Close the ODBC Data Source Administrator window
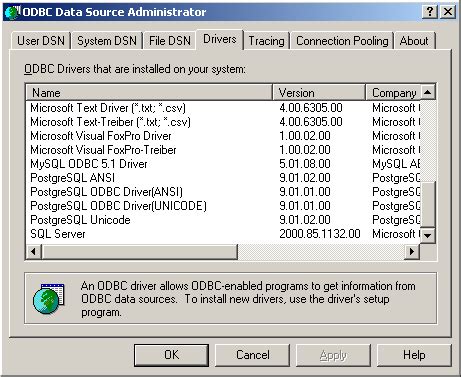461x377 pixels. pyautogui.click(x=448, y=12)
